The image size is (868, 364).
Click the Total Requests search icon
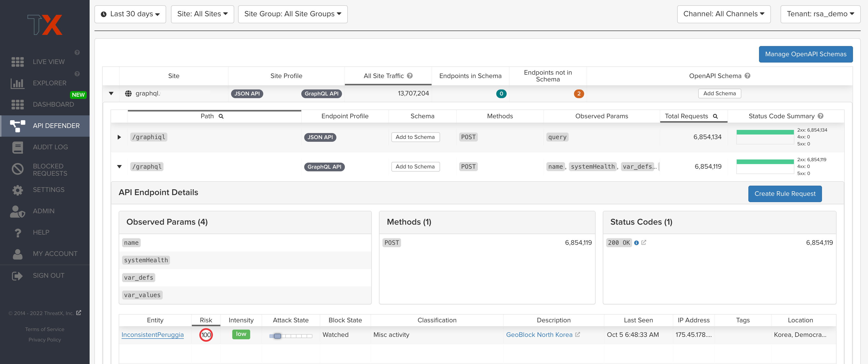(715, 116)
